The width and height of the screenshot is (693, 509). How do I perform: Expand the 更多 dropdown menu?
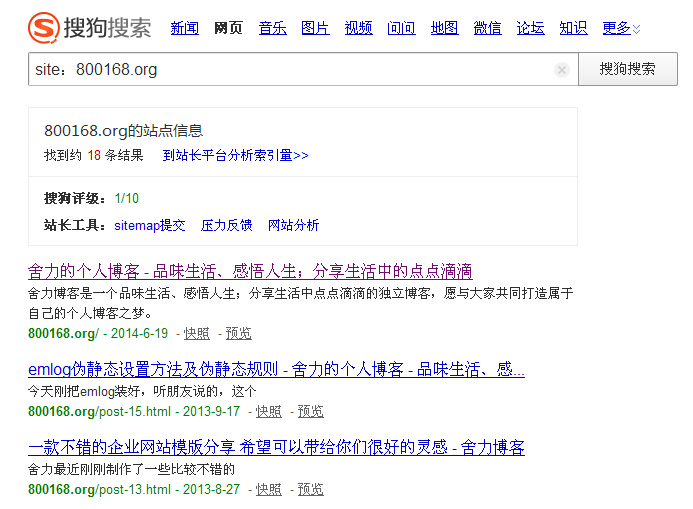621,28
